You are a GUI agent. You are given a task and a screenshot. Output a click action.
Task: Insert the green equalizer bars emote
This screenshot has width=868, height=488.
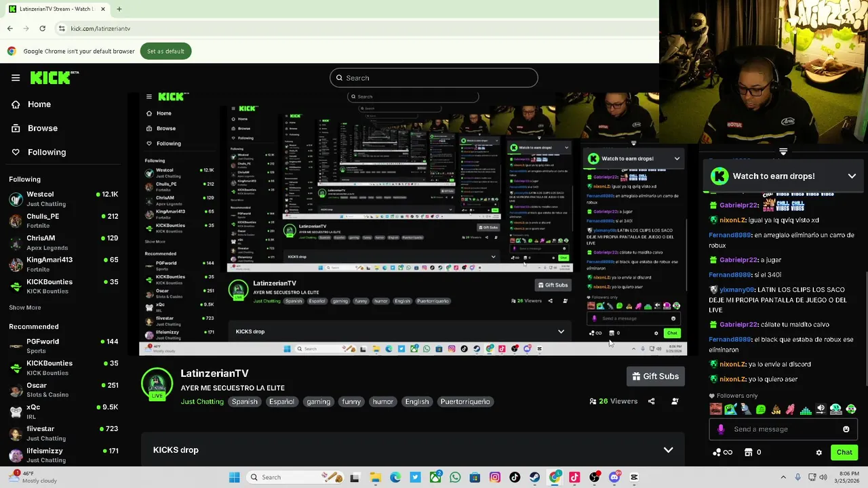click(x=806, y=409)
